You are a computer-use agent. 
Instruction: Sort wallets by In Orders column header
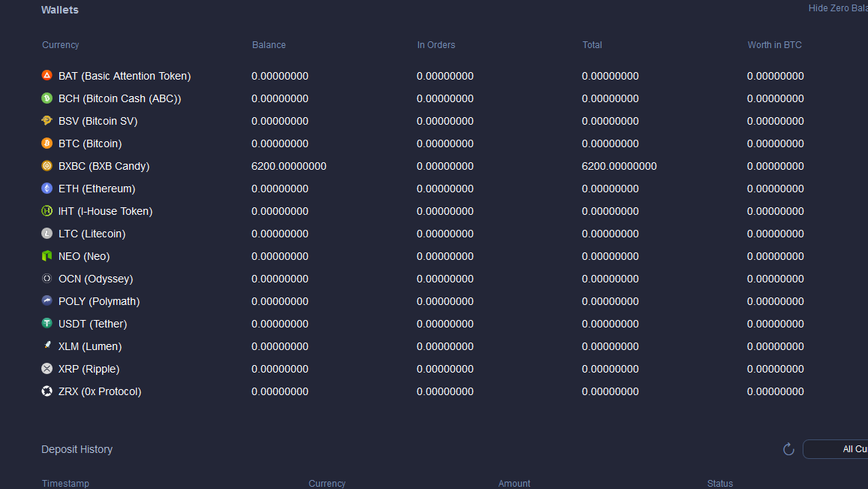point(436,45)
